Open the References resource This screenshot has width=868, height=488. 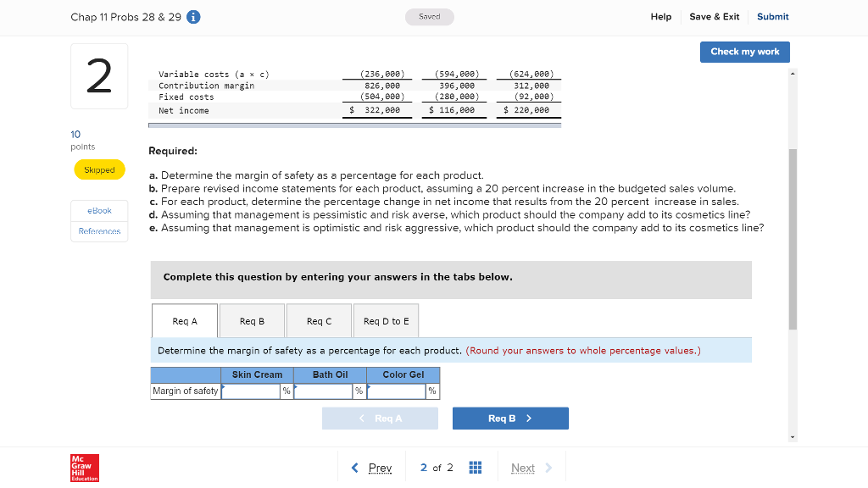tap(99, 230)
